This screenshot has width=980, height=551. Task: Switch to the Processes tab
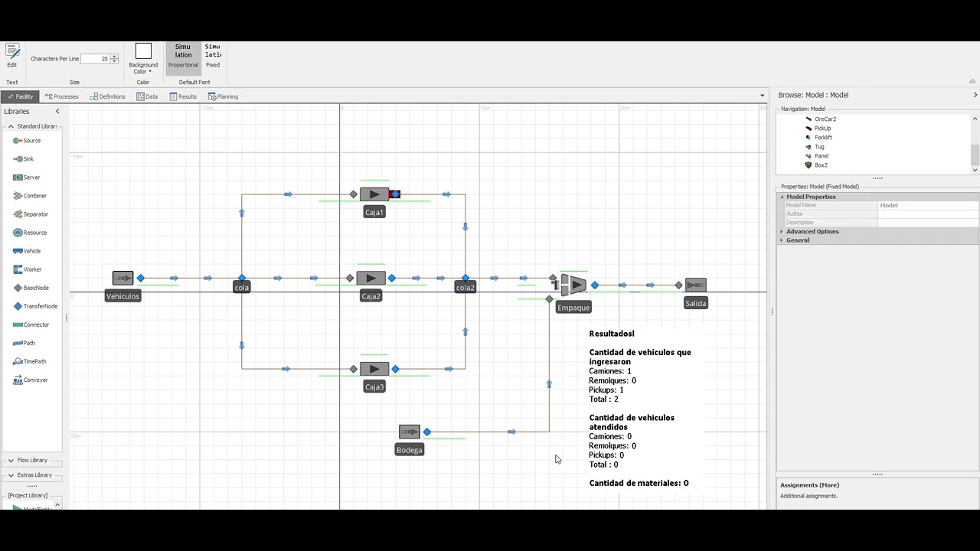tap(62, 96)
